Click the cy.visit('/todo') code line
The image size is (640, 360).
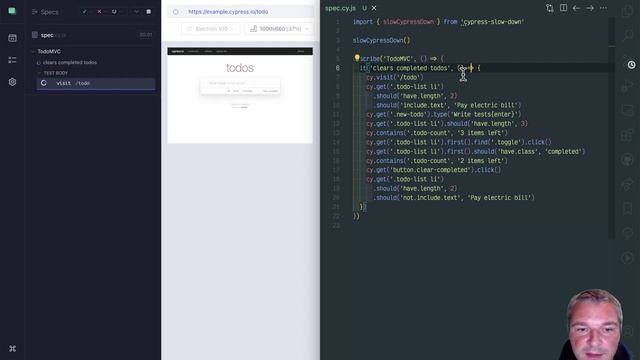pos(395,78)
